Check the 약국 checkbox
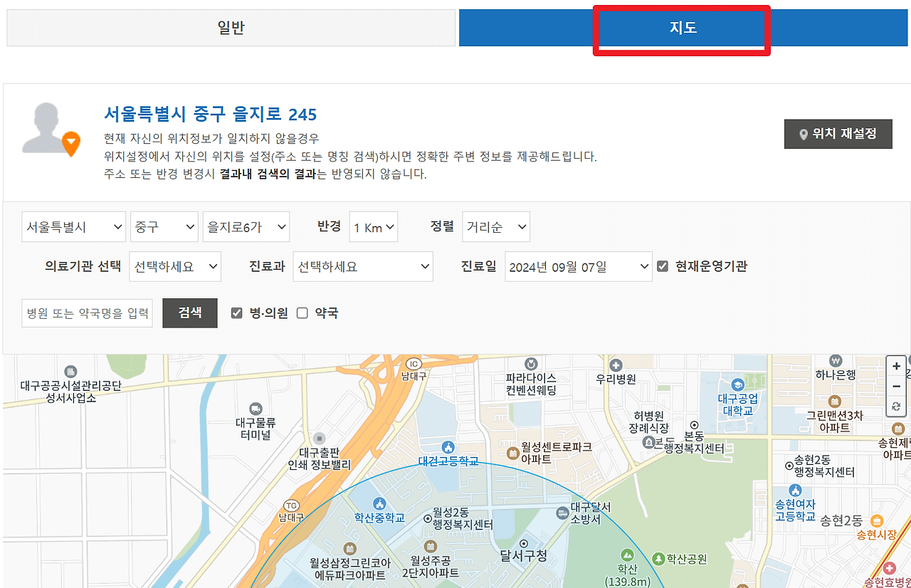This screenshot has height=588, width=911. 302,313
